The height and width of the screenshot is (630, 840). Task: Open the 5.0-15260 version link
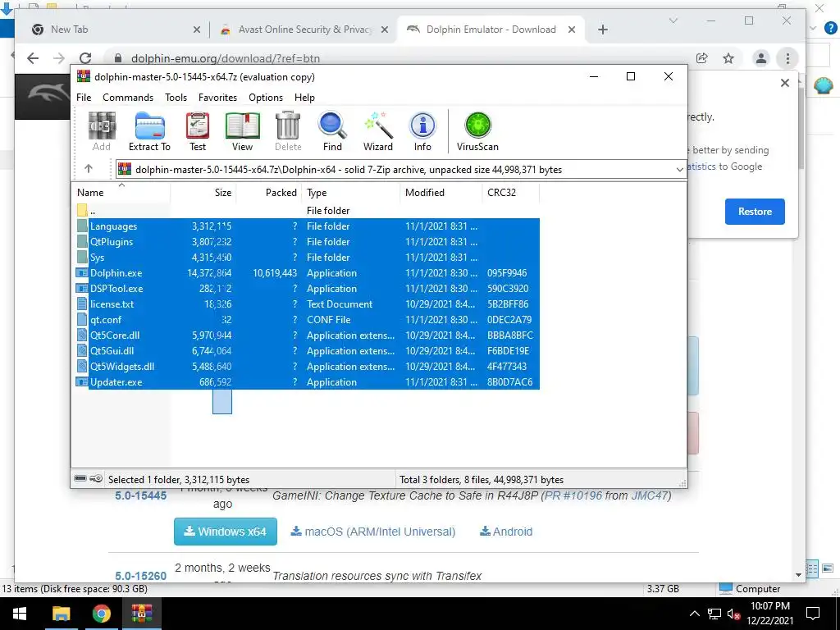point(140,576)
